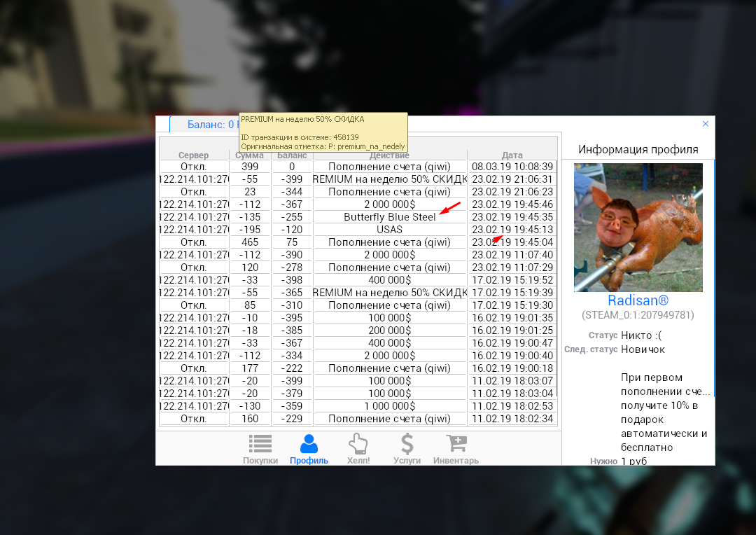Sort table by Сервер column header
This screenshot has height=535, width=756.
click(193, 155)
